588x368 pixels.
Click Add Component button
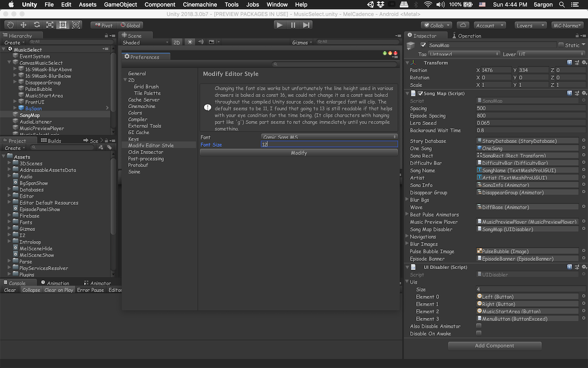pos(494,345)
